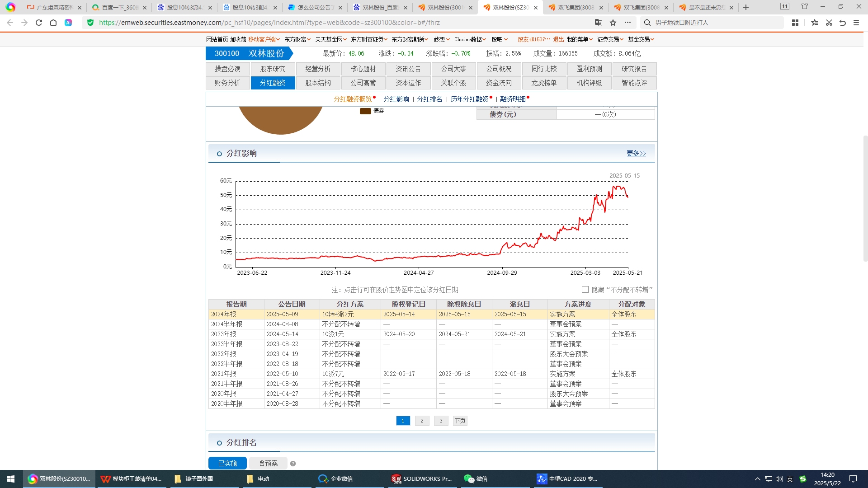Click the scissors screenshot tool icon
Viewport: 868px width, 488px height.
pyautogui.click(x=829, y=23)
